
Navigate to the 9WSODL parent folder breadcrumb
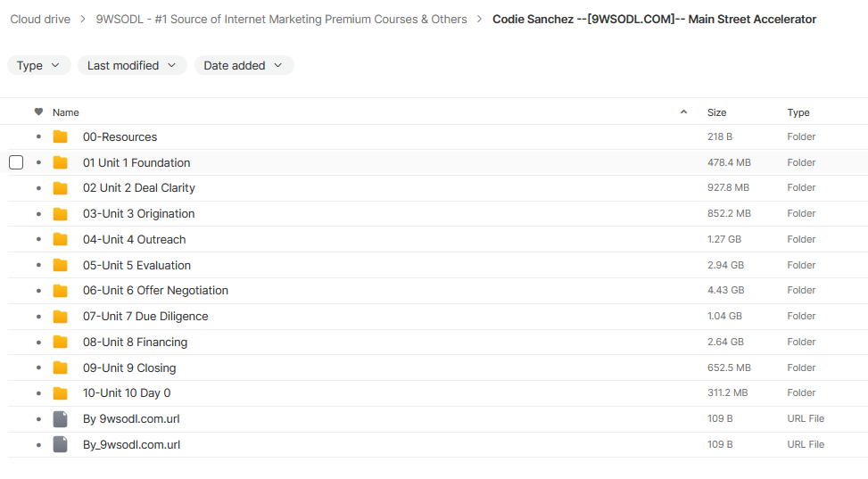coord(281,19)
